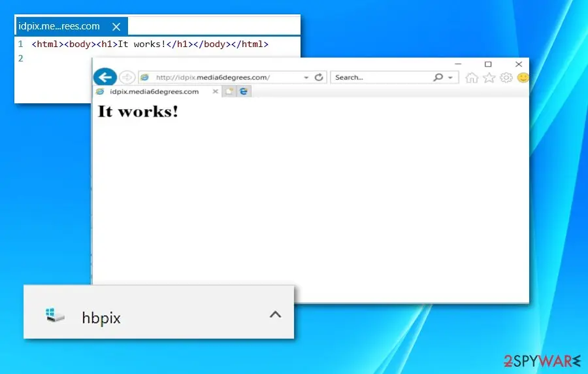588x374 pixels.
Task: Go back with Internet Explorer back arrow
Action: (105, 77)
